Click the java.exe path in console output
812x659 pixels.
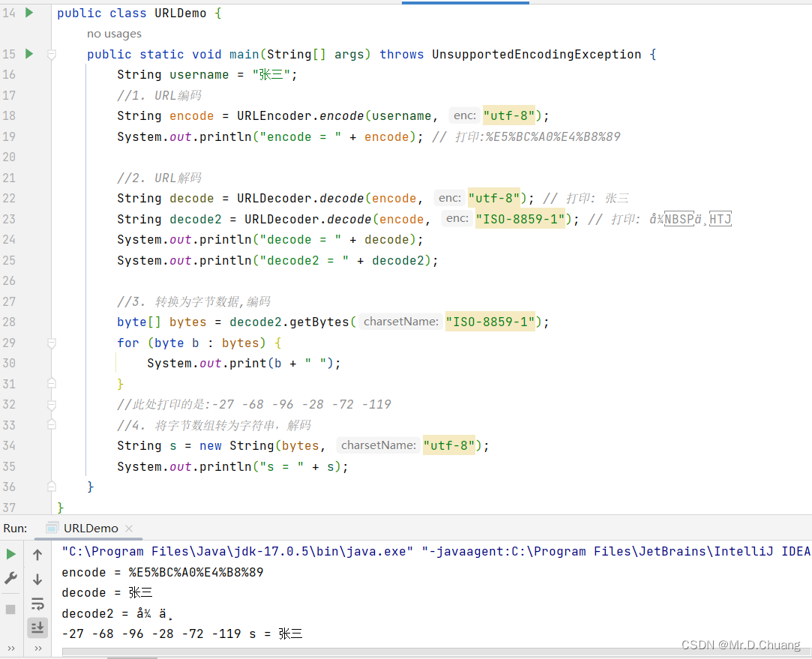[x=237, y=551]
